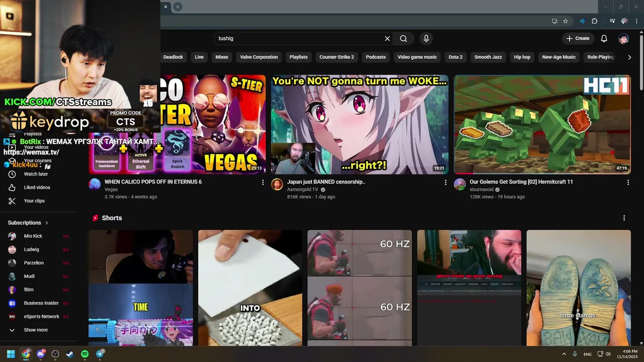Expand Show more subscriptions
This screenshot has width=644, height=362.
point(35,330)
